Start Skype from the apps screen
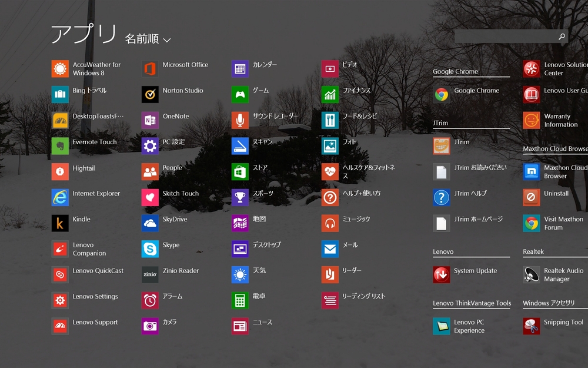The width and height of the screenshot is (588, 368). (150, 249)
